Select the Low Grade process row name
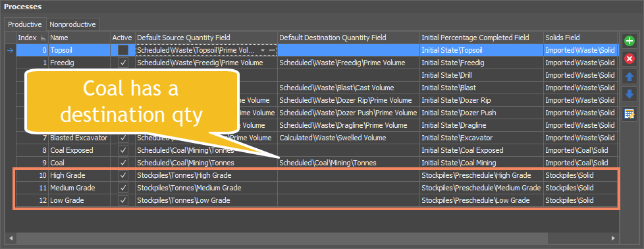 [x=67, y=200]
